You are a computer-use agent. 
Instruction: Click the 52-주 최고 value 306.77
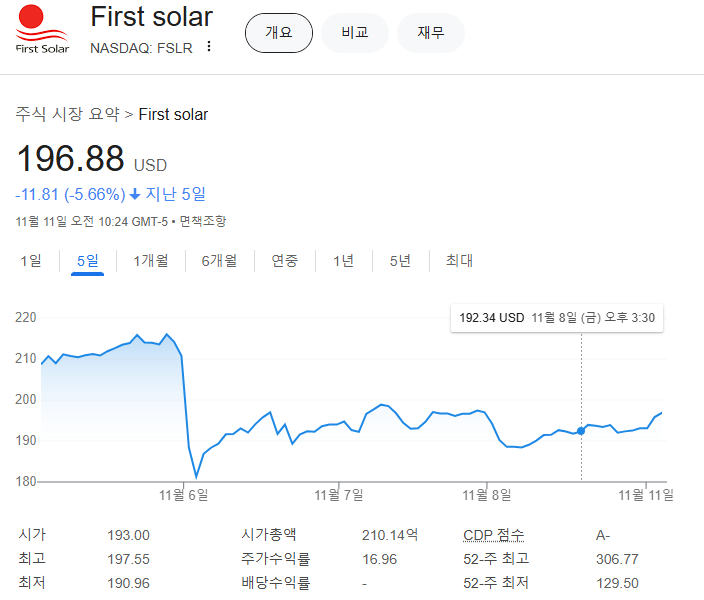point(617,559)
